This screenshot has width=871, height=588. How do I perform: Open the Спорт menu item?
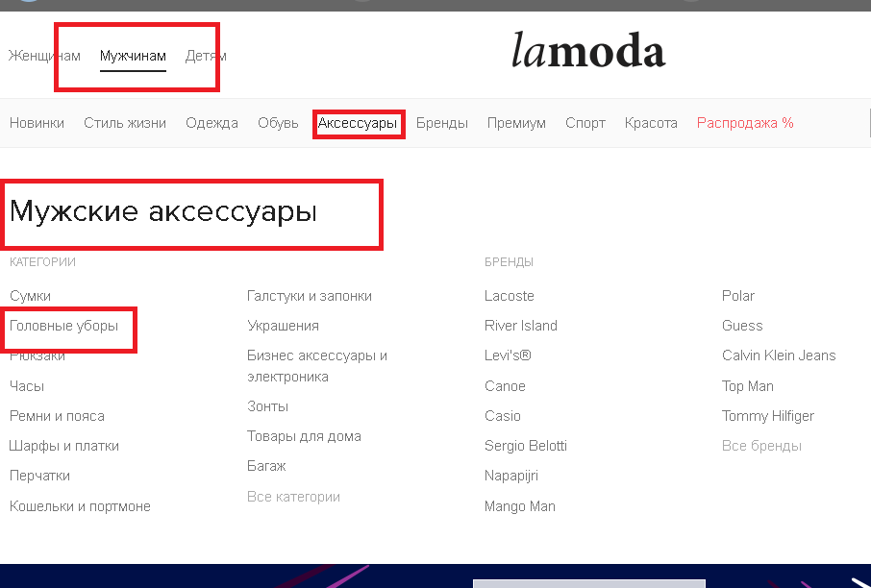pyautogui.click(x=585, y=123)
